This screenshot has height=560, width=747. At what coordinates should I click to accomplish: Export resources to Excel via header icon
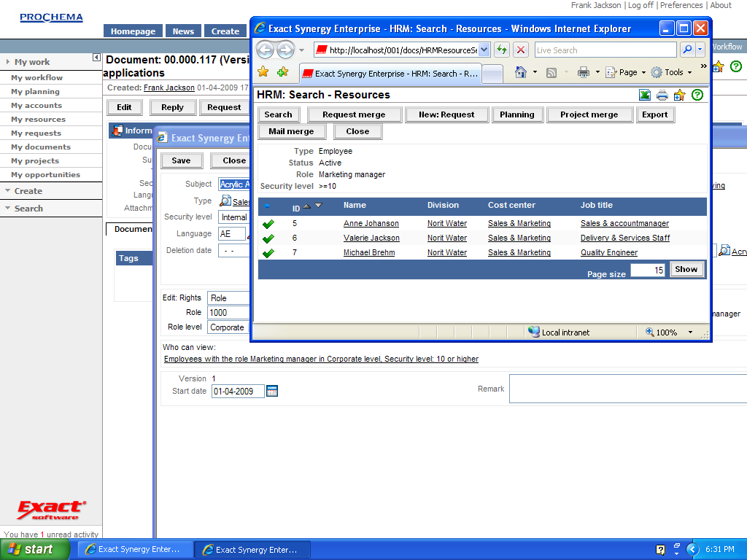(x=645, y=96)
